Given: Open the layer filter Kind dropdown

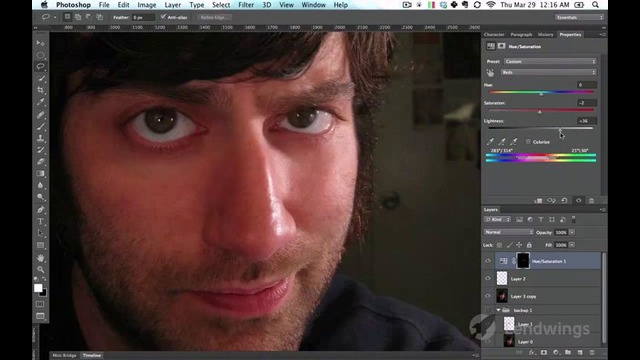Looking at the screenshot, I should [x=498, y=220].
